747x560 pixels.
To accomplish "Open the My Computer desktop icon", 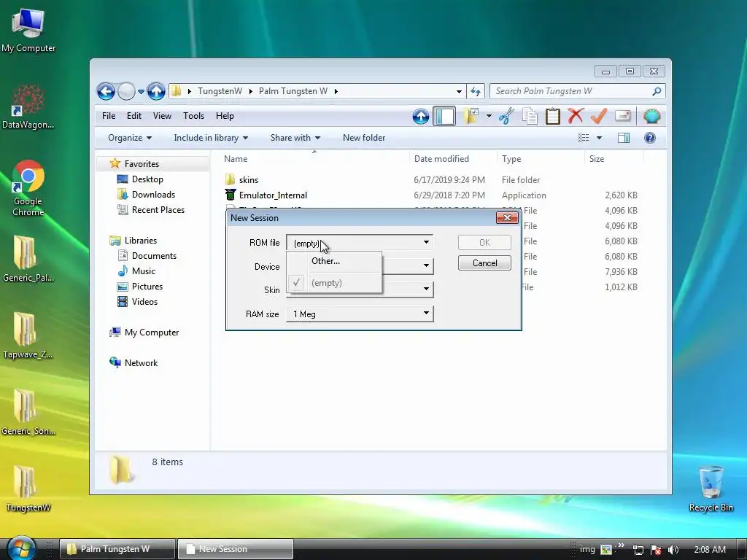I will [x=28, y=30].
